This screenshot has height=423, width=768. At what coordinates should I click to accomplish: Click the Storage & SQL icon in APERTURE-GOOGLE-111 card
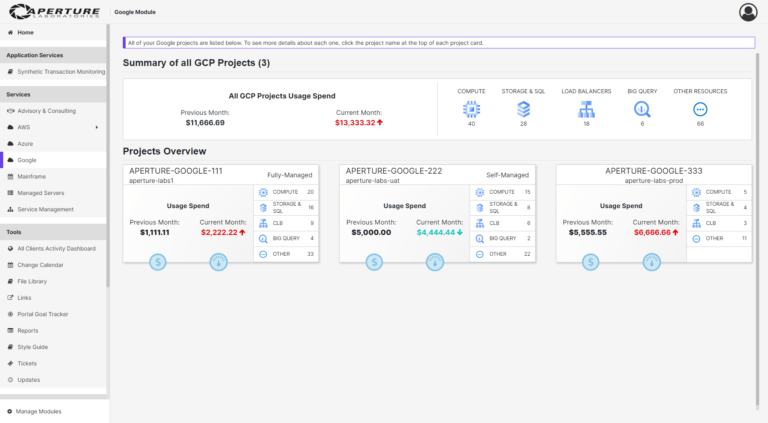[263, 208]
